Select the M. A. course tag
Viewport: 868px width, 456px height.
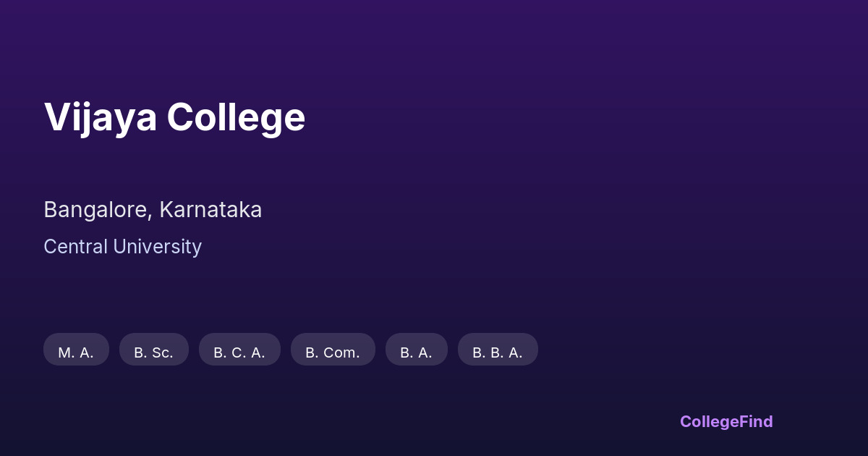(x=76, y=352)
